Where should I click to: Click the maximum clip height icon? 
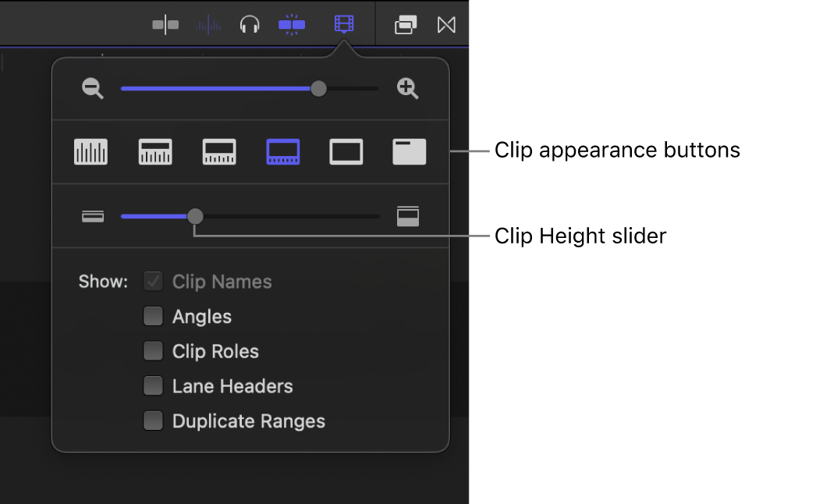coord(408,216)
